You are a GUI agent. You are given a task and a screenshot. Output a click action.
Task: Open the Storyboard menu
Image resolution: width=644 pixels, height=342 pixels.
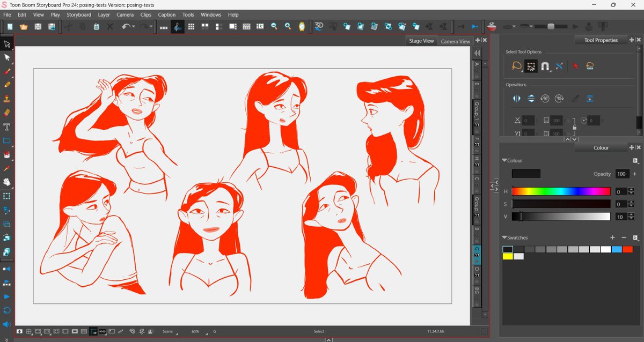[x=79, y=14]
